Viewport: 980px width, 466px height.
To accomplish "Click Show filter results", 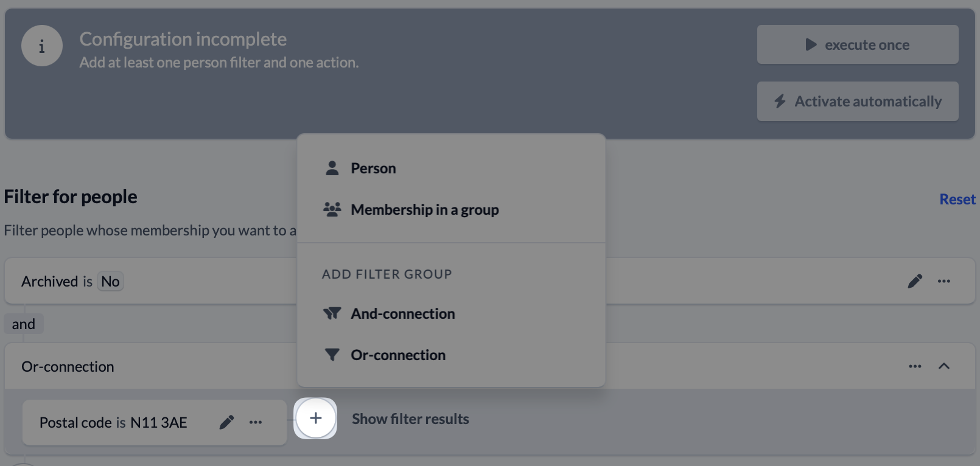I will [410, 419].
